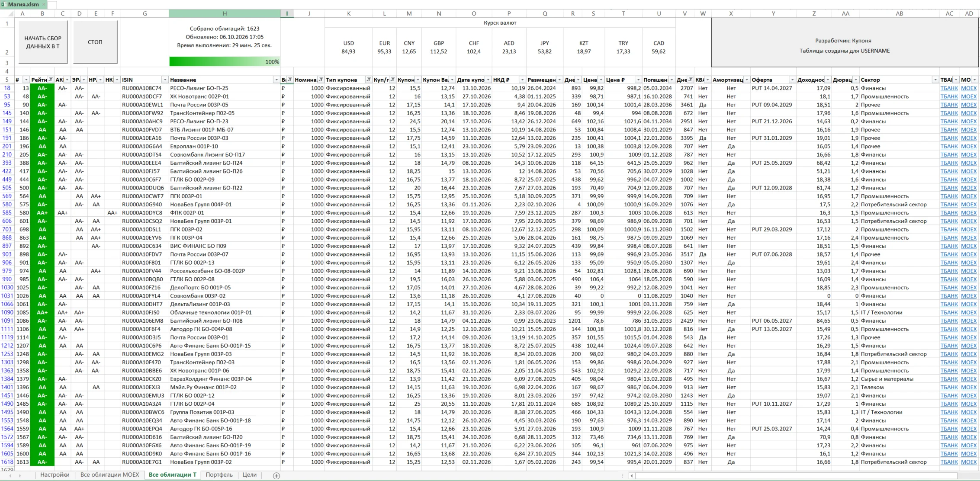Screen dimensions: 980x481
Task: Open the Портфель sheet tab
Action: (219, 475)
